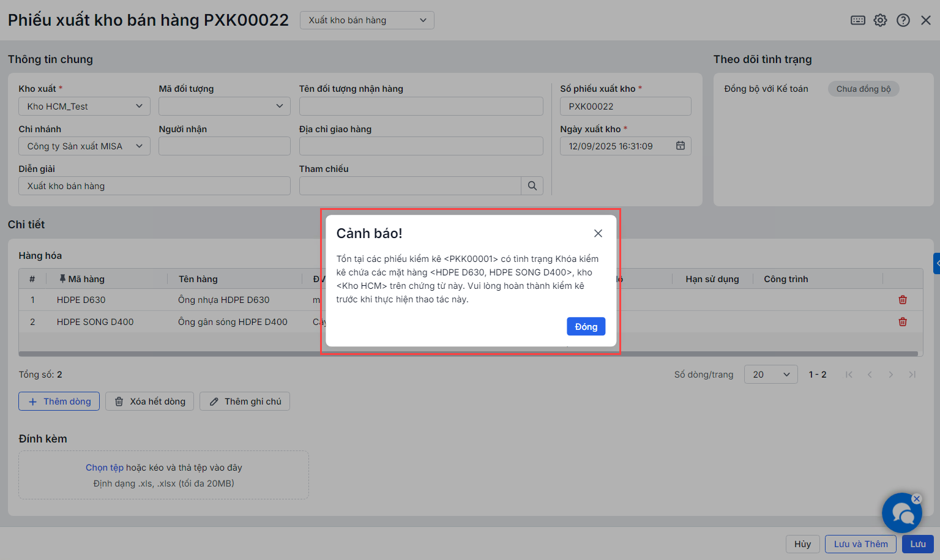Focus the Diễn giải input field
This screenshot has width=940, height=560.
(154, 186)
